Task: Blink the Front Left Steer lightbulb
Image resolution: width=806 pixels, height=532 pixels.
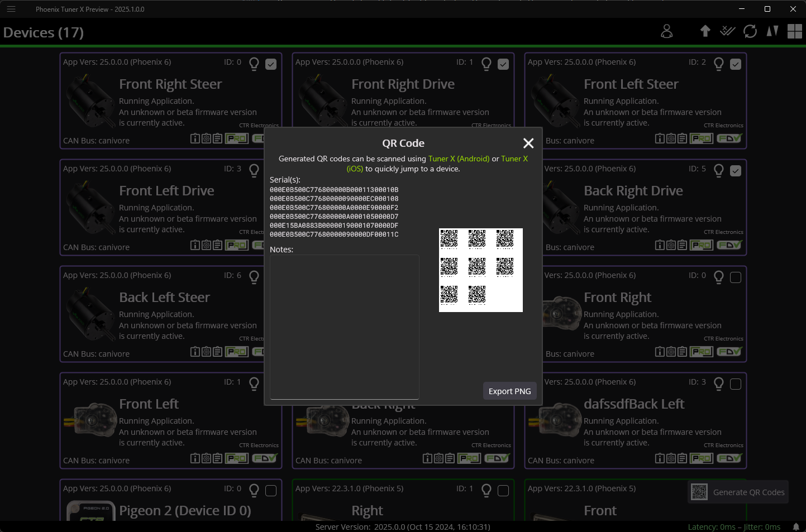Action: [x=719, y=64]
